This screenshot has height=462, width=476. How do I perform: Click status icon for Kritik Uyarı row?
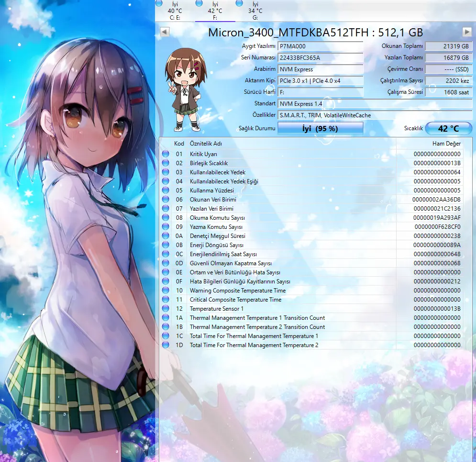[x=166, y=154]
